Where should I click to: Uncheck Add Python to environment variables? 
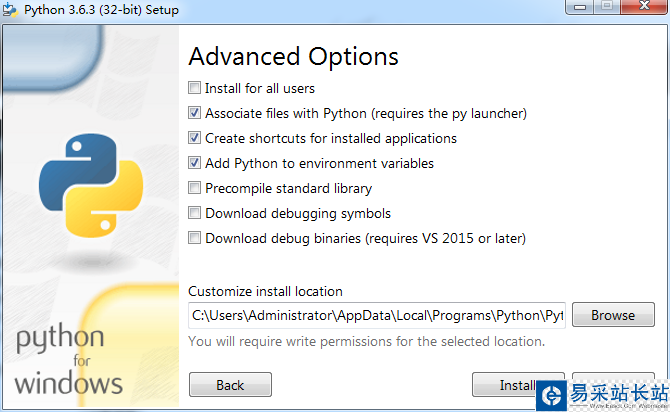pos(195,163)
